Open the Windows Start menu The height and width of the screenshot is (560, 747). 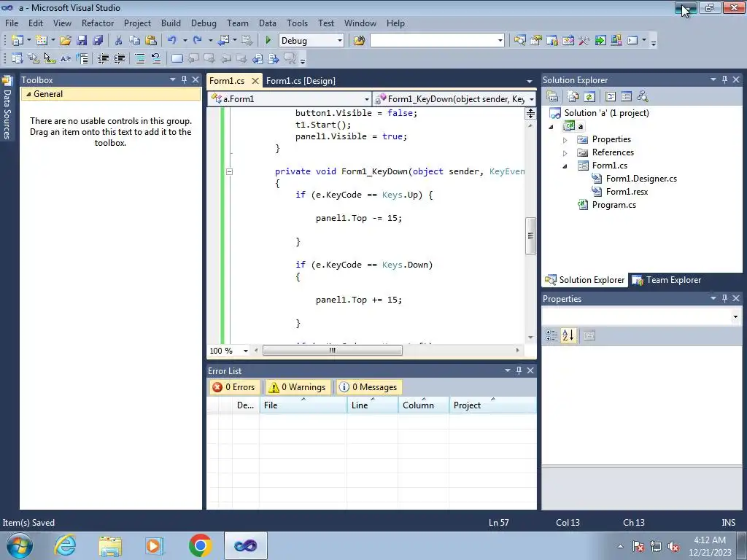point(20,545)
